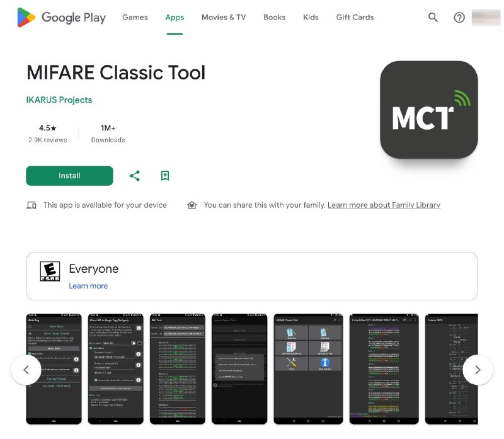Click the 1M+ Downloads count
Screen dimensions: 504x439
(108, 134)
